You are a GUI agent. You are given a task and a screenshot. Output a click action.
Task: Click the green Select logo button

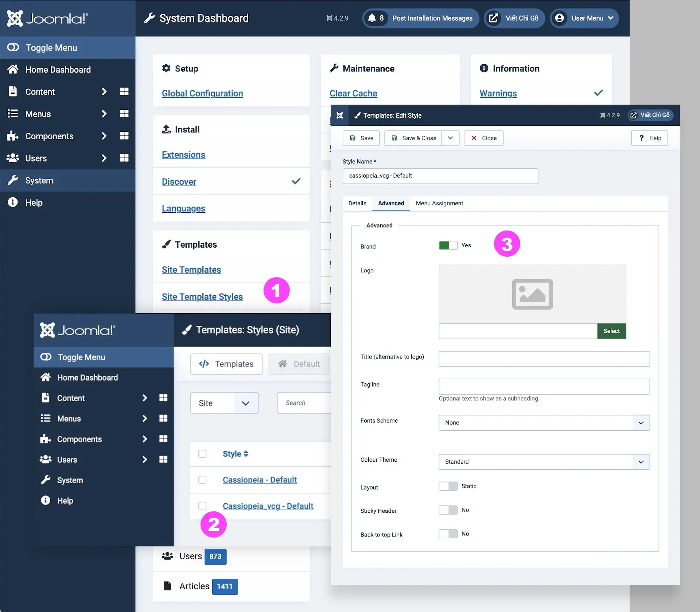pyautogui.click(x=611, y=331)
